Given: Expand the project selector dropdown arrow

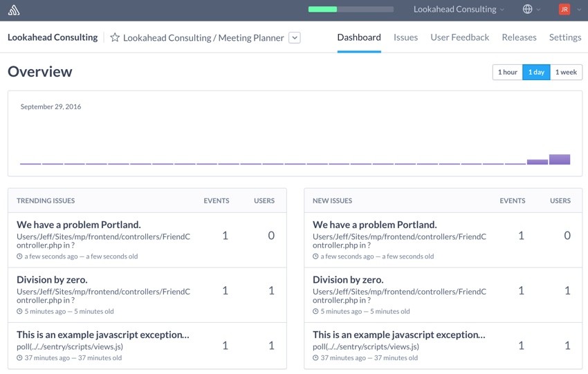Looking at the screenshot, I should (x=295, y=37).
